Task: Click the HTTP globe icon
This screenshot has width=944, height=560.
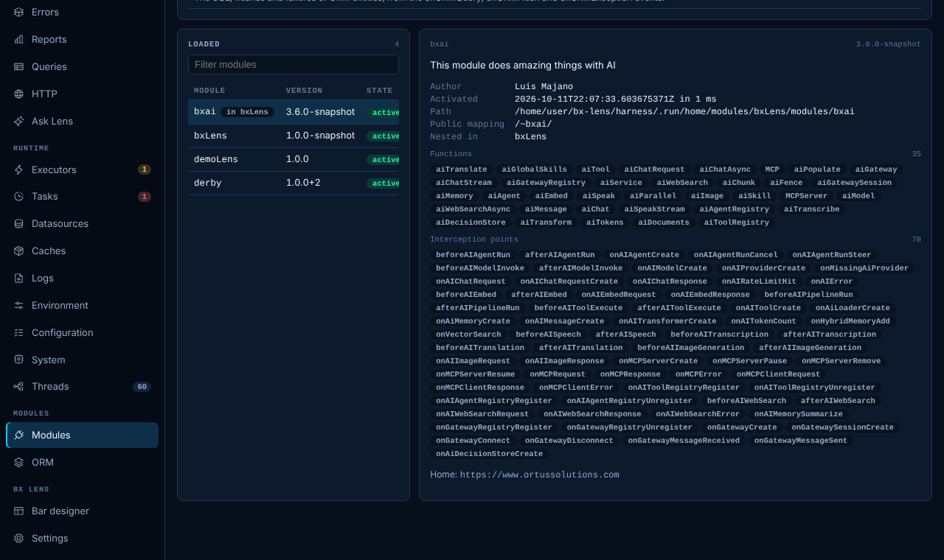Action: tap(18, 94)
